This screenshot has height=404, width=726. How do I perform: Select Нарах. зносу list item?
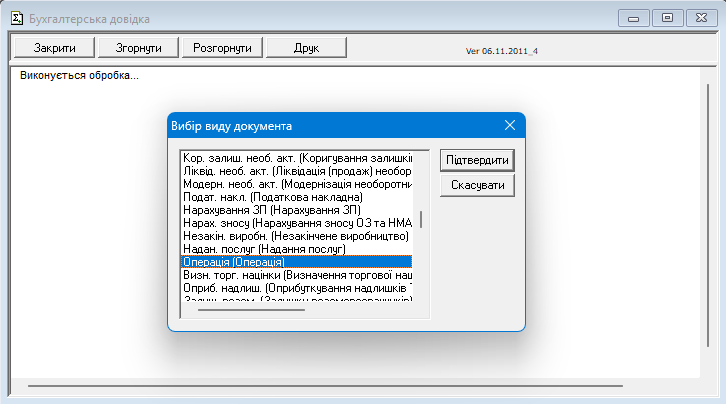tap(296, 223)
